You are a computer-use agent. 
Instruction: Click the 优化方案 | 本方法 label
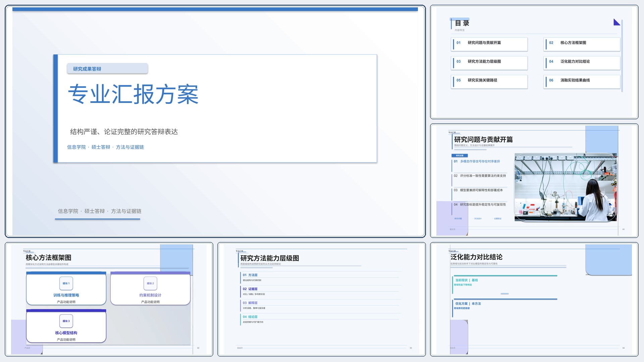click(468, 304)
